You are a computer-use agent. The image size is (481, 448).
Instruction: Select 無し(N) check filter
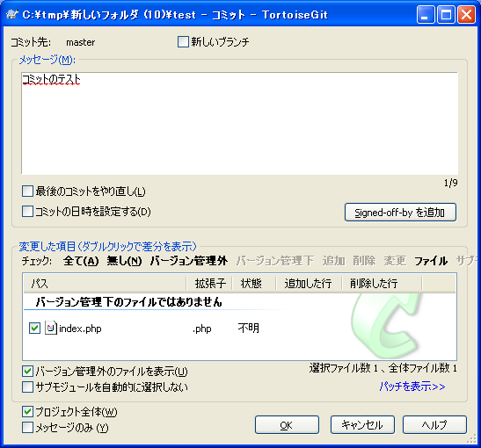click(124, 261)
